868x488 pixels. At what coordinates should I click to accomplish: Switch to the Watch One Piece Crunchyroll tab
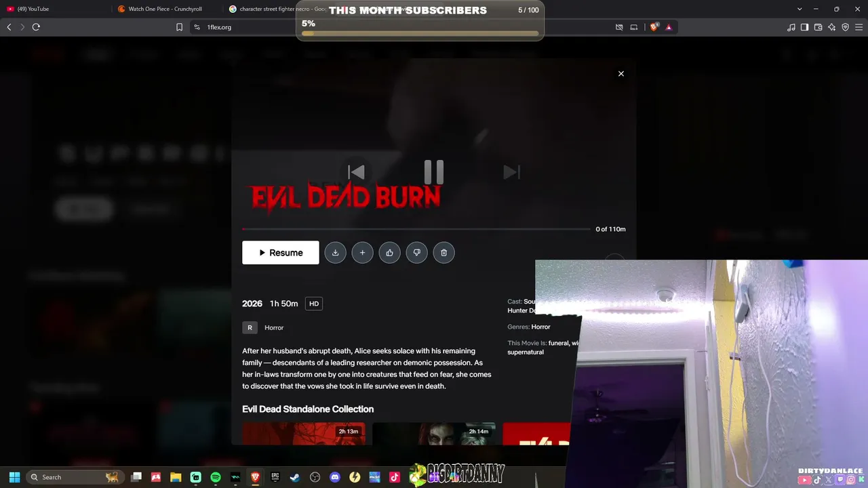pyautogui.click(x=166, y=9)
